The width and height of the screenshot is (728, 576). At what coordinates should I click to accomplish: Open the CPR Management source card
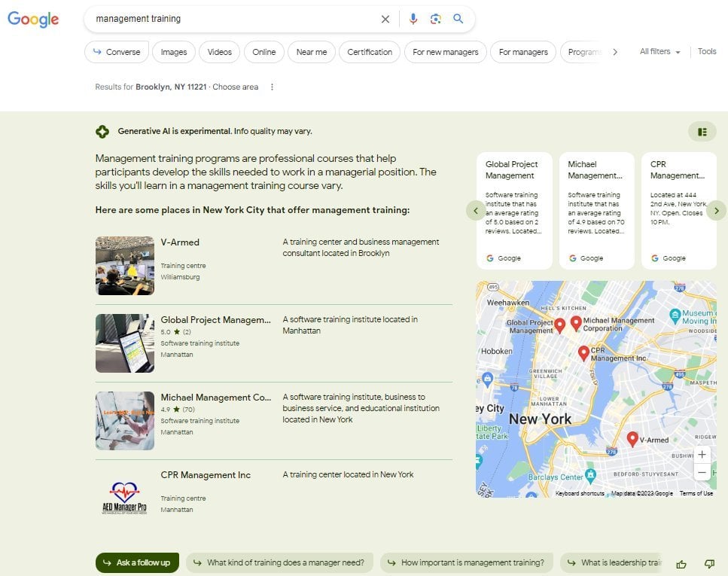[x=679, y=211]
